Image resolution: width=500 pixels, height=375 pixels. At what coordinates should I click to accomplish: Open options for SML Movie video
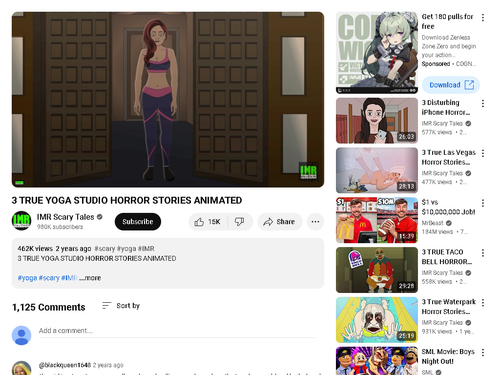pyautogui.click(x=483, y=352)
